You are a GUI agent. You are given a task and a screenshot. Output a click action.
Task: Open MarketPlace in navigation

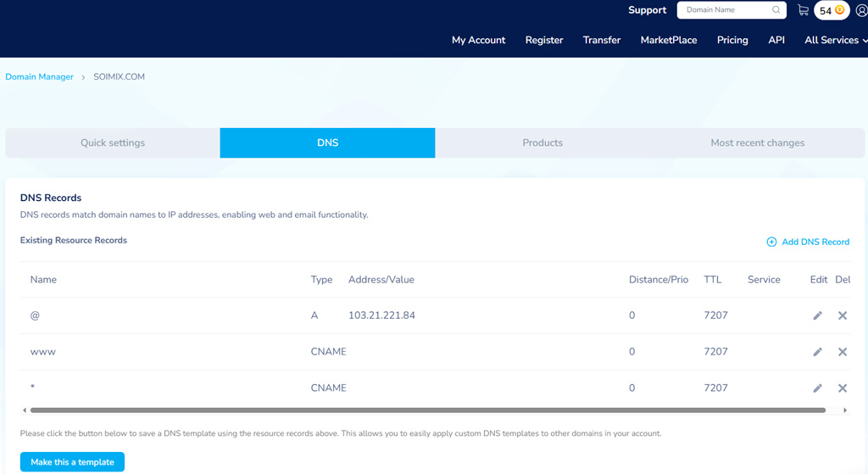[x=669, y=40]
